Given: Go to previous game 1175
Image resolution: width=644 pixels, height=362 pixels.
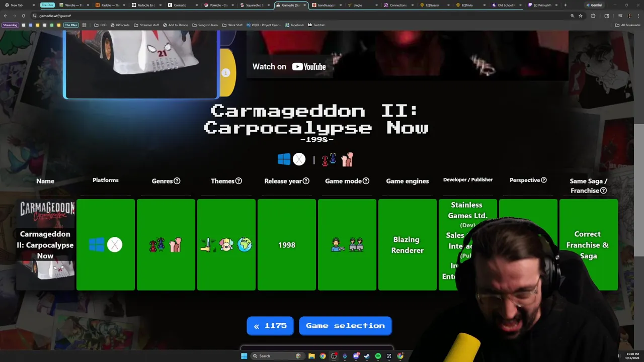Looking at the screenshot, I should (270, 326).
